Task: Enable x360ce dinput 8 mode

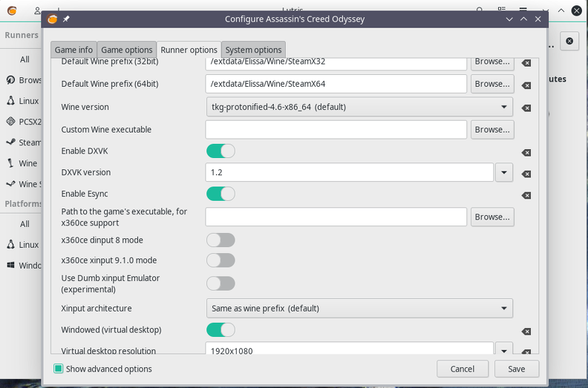Action: 221,240
